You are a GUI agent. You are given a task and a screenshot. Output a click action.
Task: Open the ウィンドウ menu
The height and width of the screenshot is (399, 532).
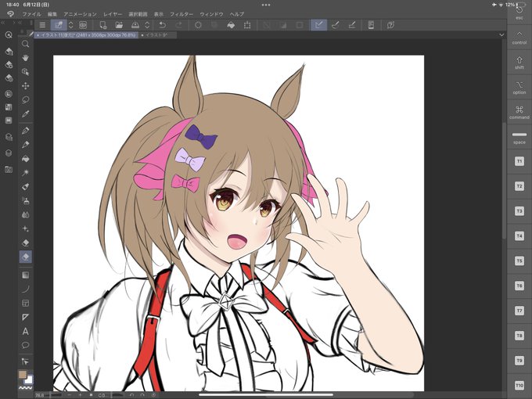tap(211, 14)
